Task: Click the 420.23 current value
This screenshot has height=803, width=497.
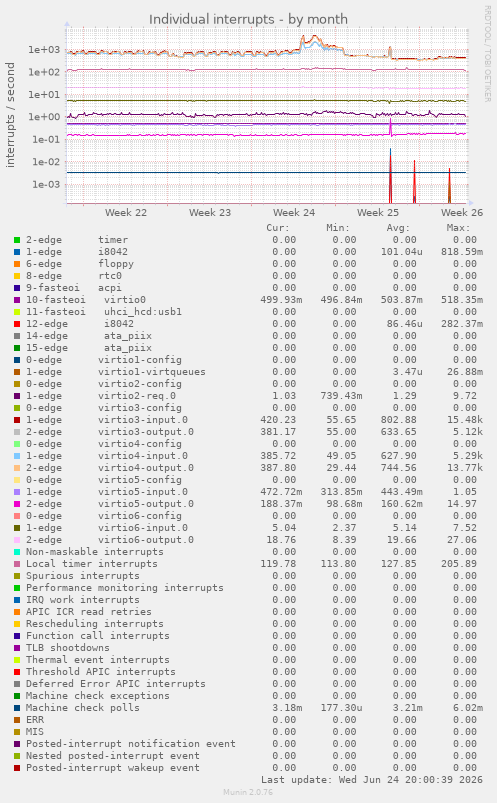Action: coord(278,420)
